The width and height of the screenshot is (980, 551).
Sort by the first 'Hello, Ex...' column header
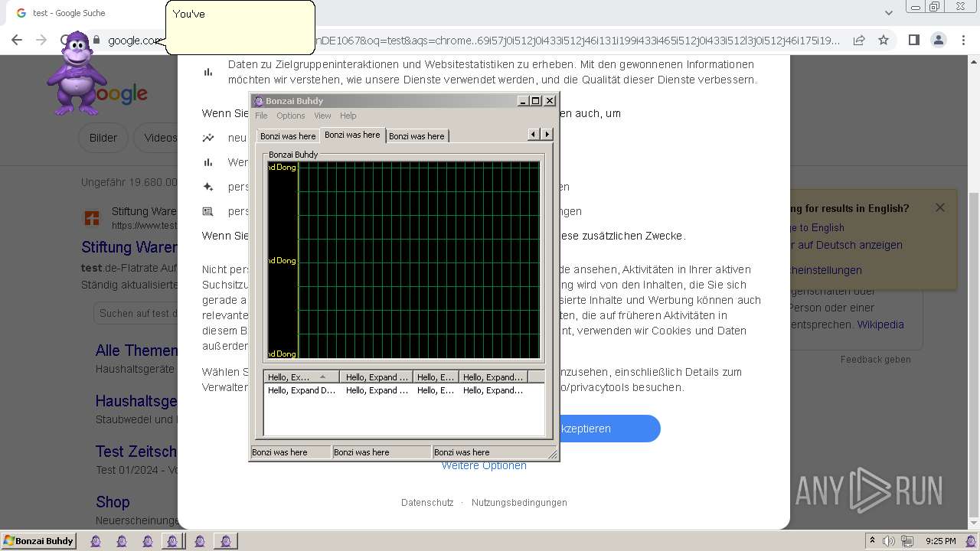click(x=302, y=377)
